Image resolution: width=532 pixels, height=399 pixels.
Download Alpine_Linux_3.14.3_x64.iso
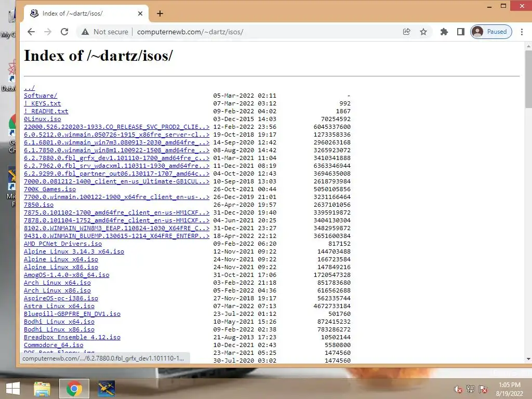(x=74, y=252)
